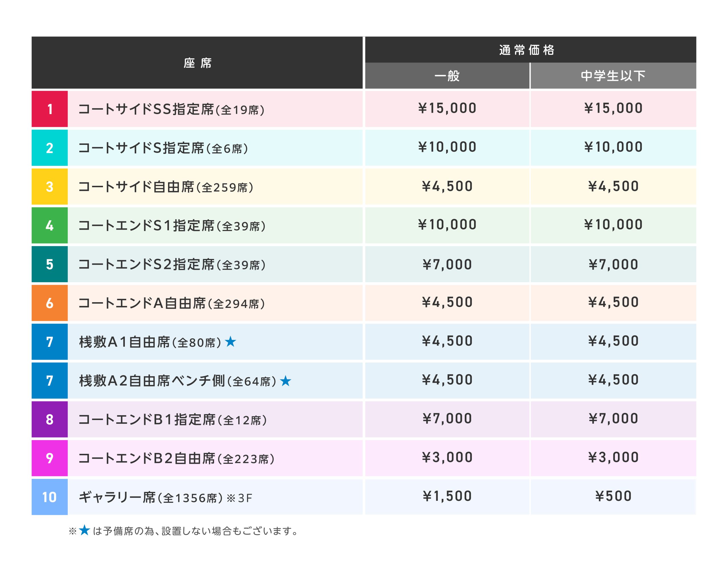Screen dimensions: 728x564
Task: Click the magenta number 9 color box
Action: point(50,458)
